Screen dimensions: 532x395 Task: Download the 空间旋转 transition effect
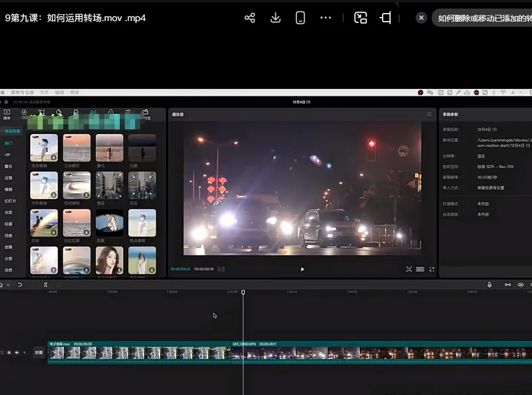(x=86, y=194)
